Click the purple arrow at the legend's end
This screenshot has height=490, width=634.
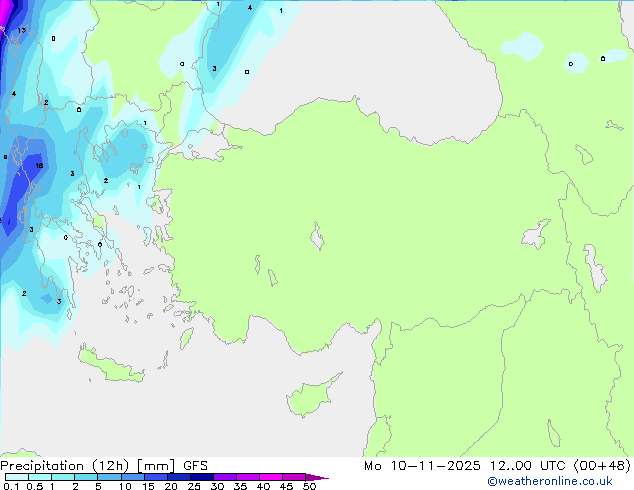click(317, 477)
